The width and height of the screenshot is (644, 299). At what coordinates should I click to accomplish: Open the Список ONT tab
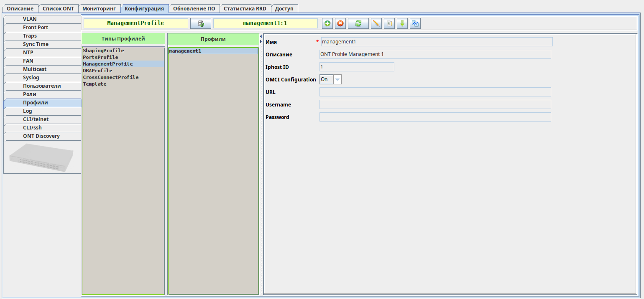59,8
